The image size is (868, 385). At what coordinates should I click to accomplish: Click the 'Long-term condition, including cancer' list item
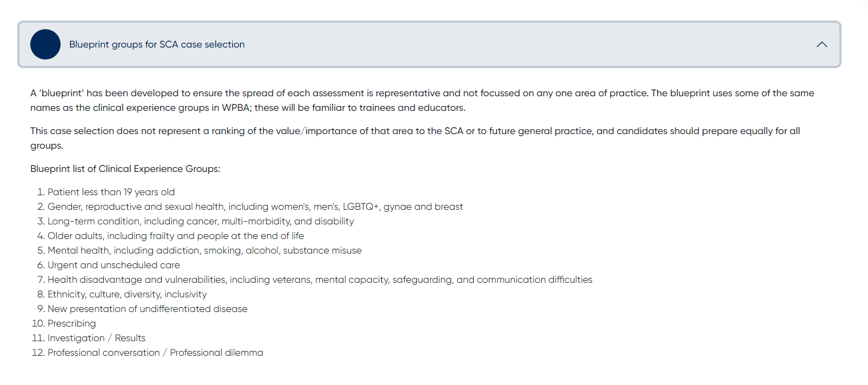201,221
